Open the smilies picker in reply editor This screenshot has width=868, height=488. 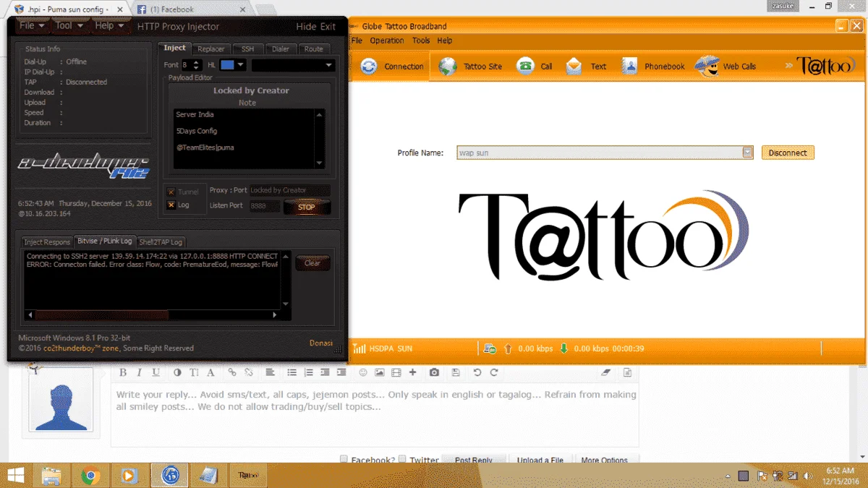(363, 372)
